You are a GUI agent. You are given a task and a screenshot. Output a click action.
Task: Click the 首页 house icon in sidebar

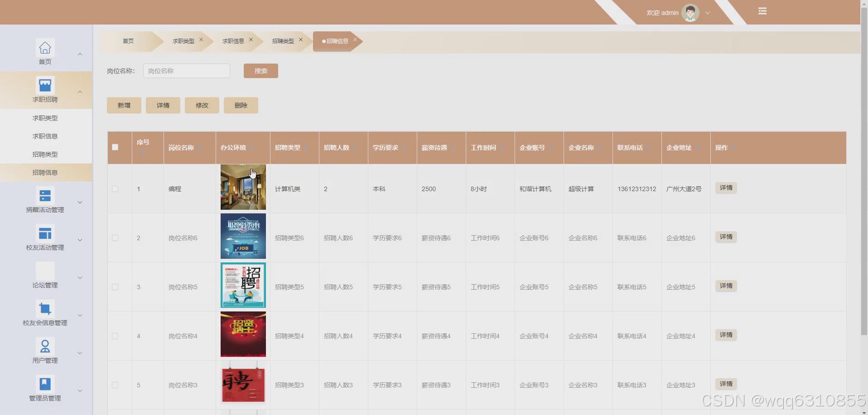(45, 48)
